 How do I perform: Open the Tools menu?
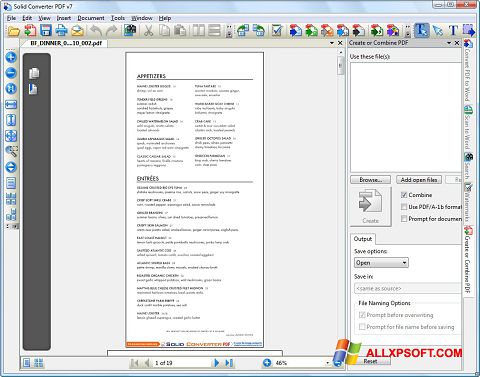point(118,18)
